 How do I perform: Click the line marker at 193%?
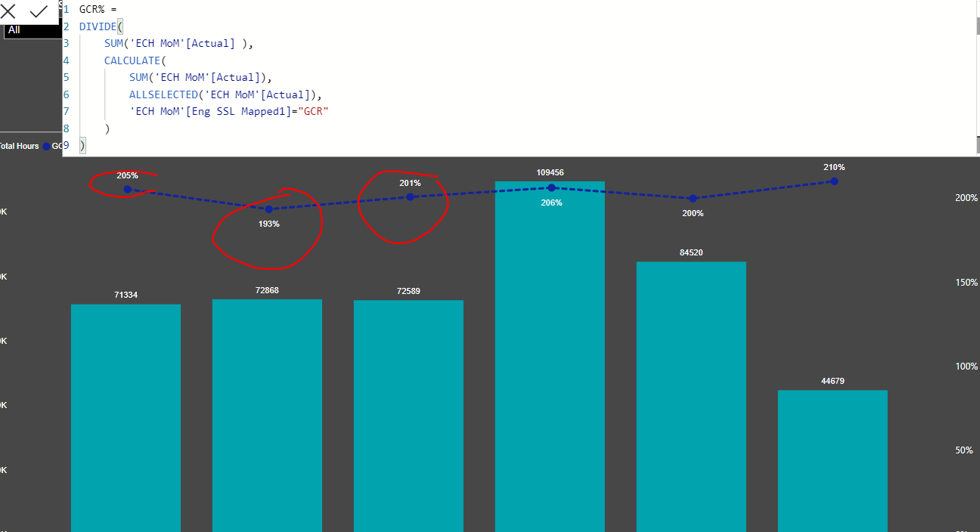coord(269,209)
